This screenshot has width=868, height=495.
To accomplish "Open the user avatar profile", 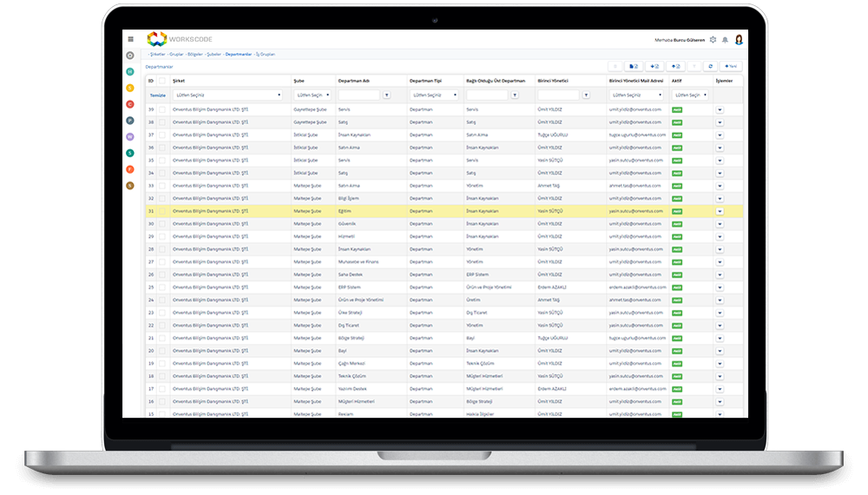I will tap(739, 39).
